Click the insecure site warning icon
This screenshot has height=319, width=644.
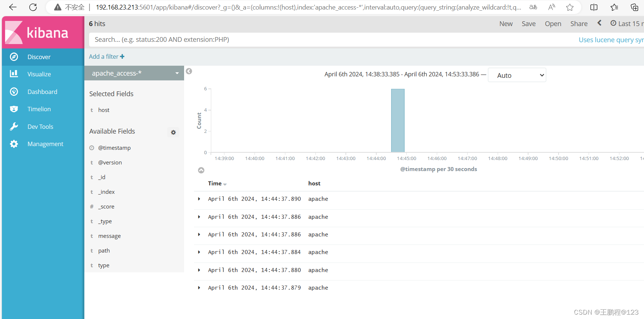click(x=58, y=7)
